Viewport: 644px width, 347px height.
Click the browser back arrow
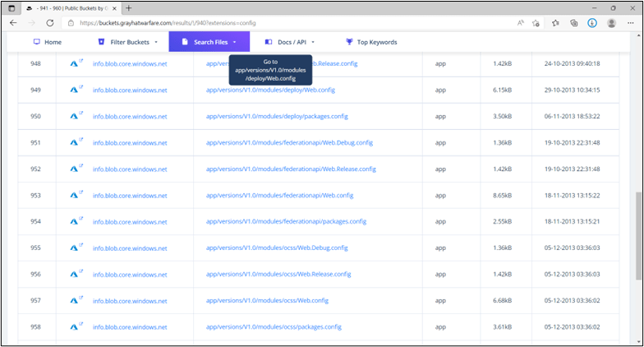coord(13,23)
